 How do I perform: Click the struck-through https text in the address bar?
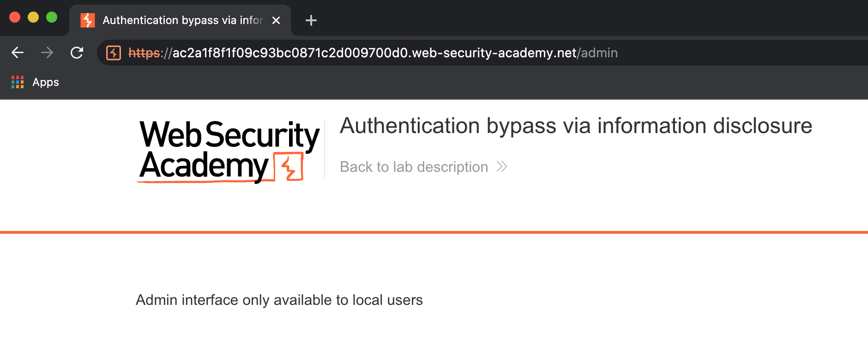[144, 53]
